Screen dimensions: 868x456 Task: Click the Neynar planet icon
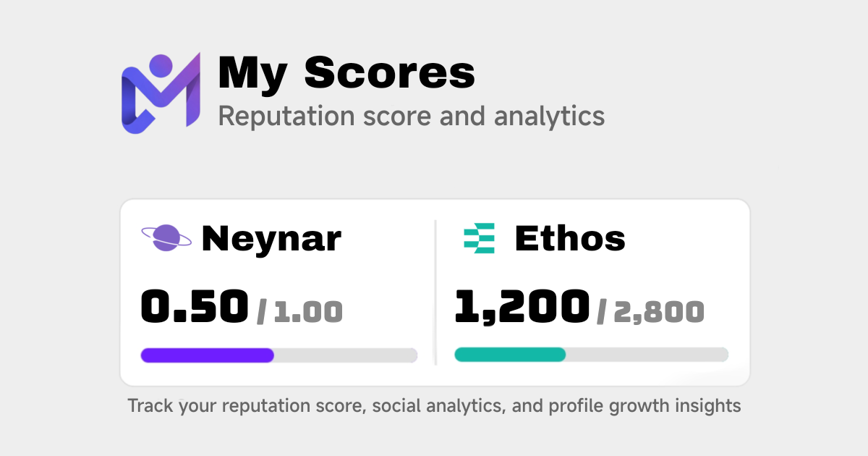[167, 238]
